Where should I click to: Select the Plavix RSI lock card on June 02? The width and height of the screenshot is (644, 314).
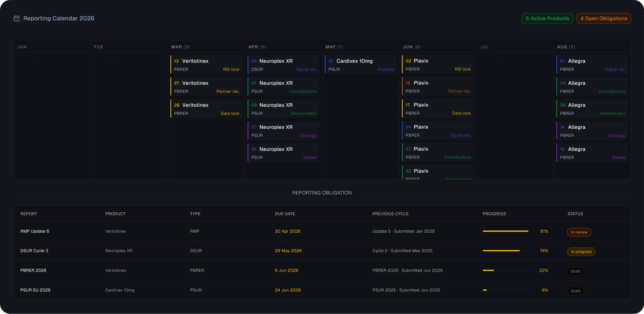pos(438,64)
